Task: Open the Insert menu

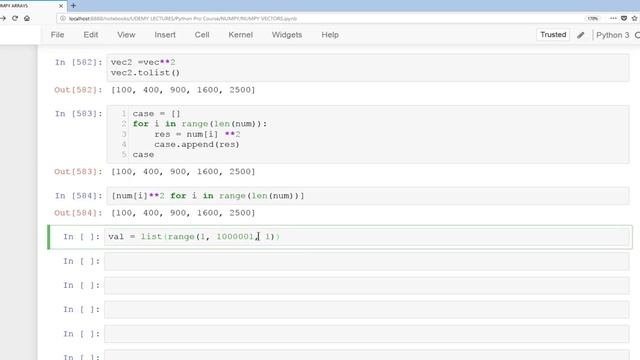Action: coord(165,35)
